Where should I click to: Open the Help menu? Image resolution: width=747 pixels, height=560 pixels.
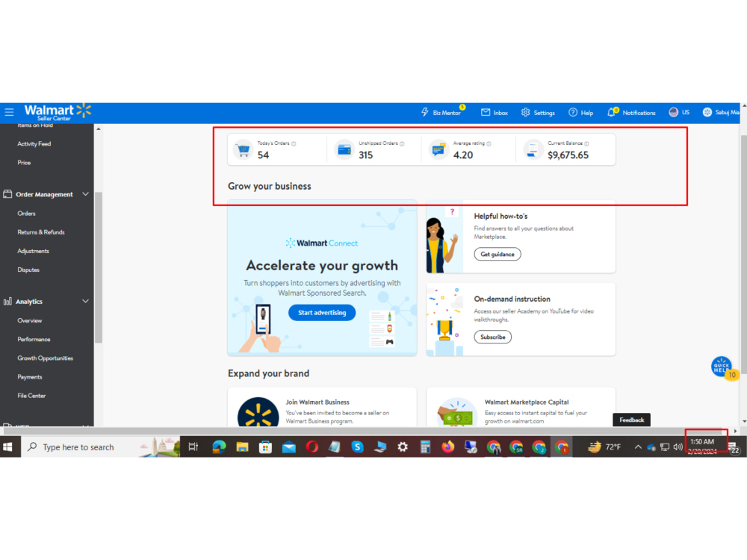point(580,113)
